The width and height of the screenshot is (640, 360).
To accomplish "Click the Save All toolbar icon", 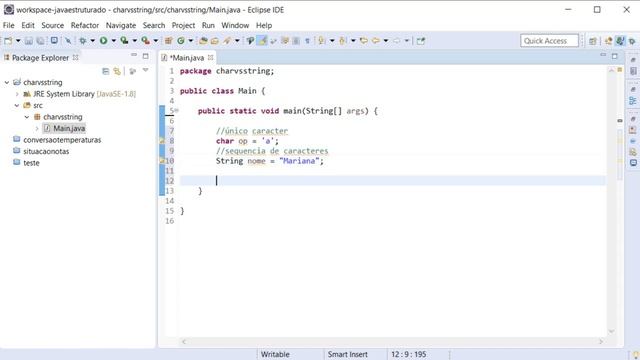I will pos(40,41).
